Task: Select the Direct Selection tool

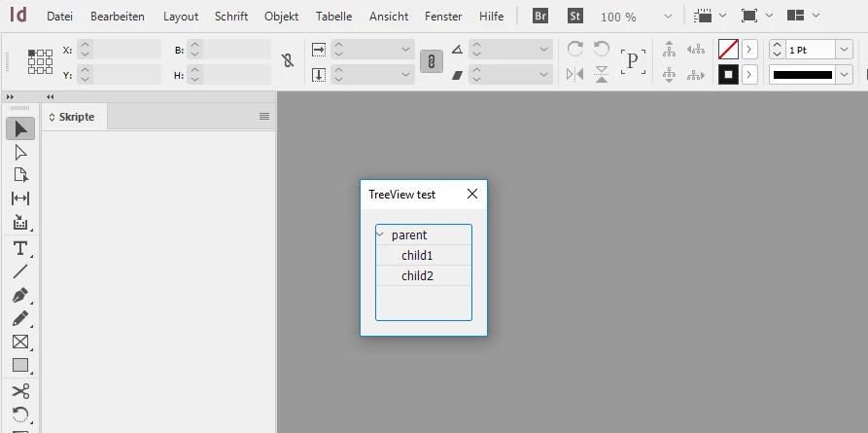Action: pos(20,153)
